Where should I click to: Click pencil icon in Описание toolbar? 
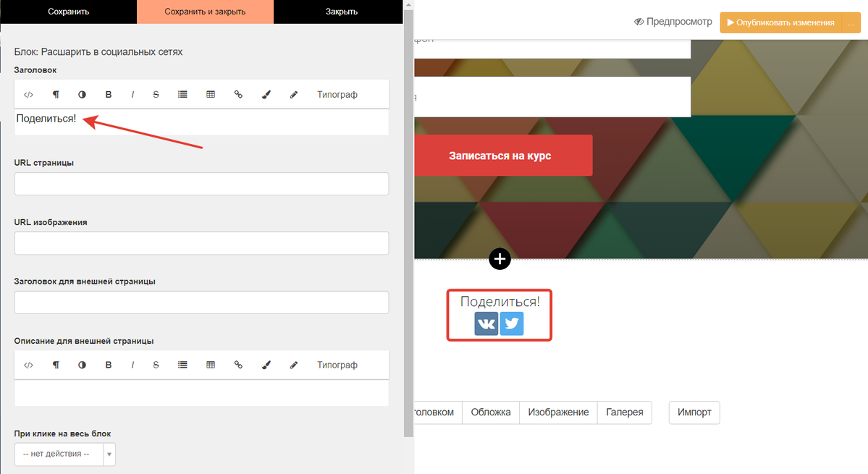[294, 365]
